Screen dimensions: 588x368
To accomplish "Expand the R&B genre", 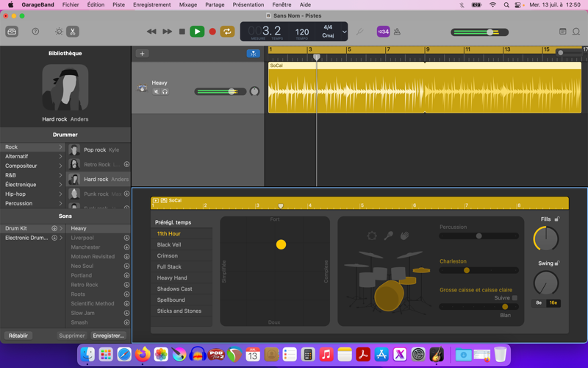I will (61, 175).
